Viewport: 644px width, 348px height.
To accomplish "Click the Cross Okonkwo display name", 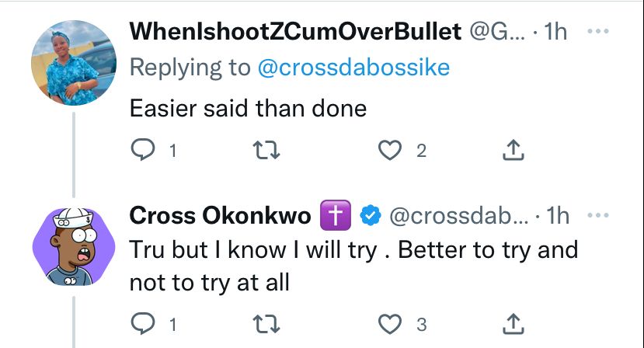I will tap(220, 215).
